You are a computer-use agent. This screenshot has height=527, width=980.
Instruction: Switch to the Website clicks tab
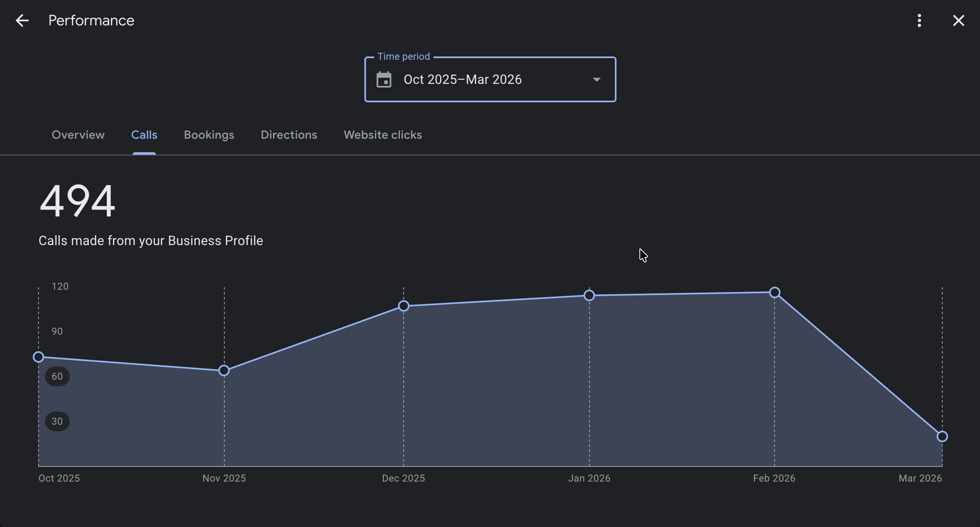coord(383,135)
